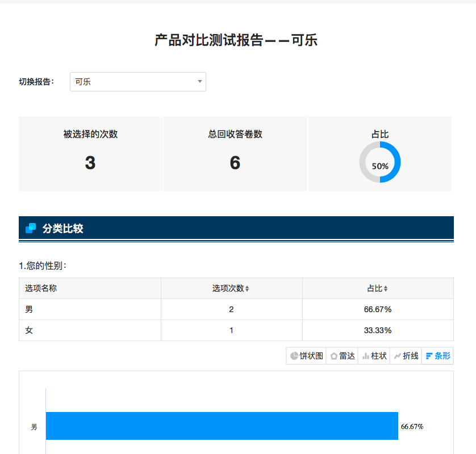Switch chart to 柱状 column view
Screen dimensions: 476x454
pyautogui.click(x=374, y=356)
